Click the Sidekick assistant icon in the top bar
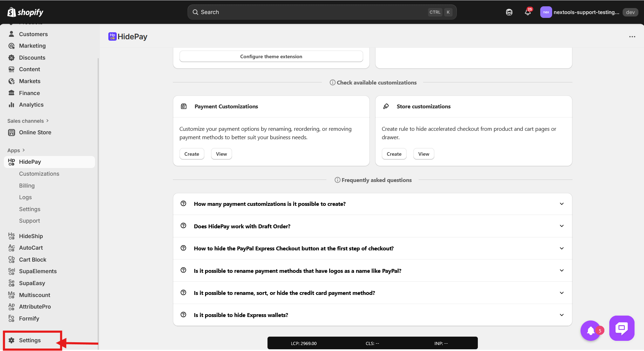The image size is (644, 351). pyautogui.click(x=509, y=12)
